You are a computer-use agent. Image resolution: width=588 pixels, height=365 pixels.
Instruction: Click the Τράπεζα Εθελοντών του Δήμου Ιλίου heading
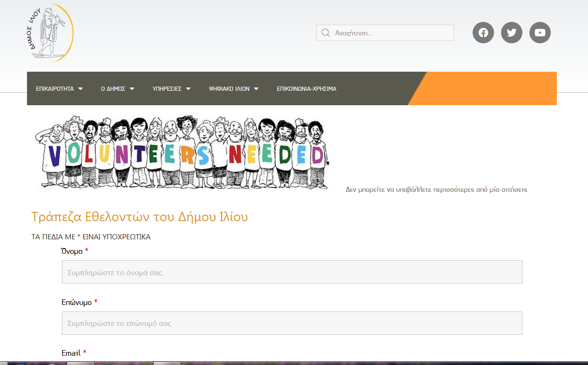pos(140,217)
